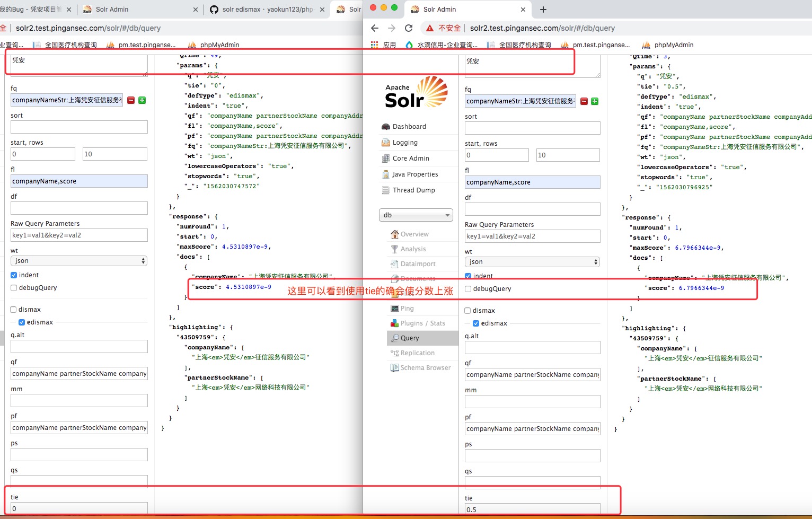Viewport: 812px width, 519px height.
Task: Click the qf field in left window
Action: (79, 374)
